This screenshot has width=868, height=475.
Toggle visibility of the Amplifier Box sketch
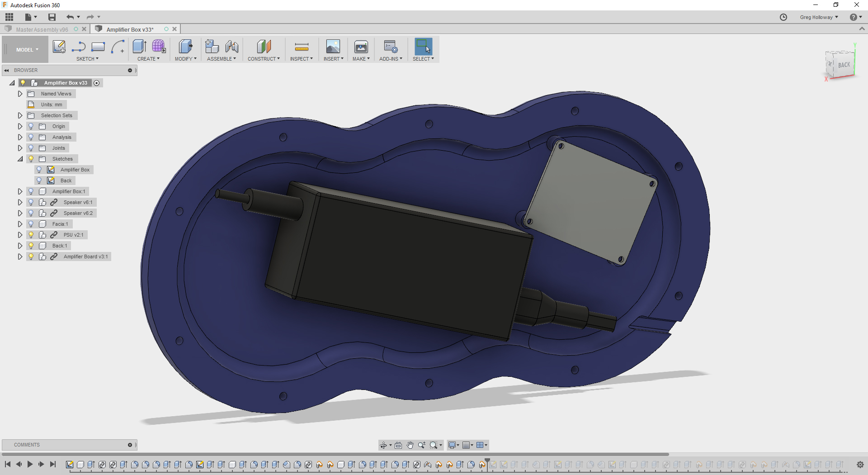click(x=38, y=169)
